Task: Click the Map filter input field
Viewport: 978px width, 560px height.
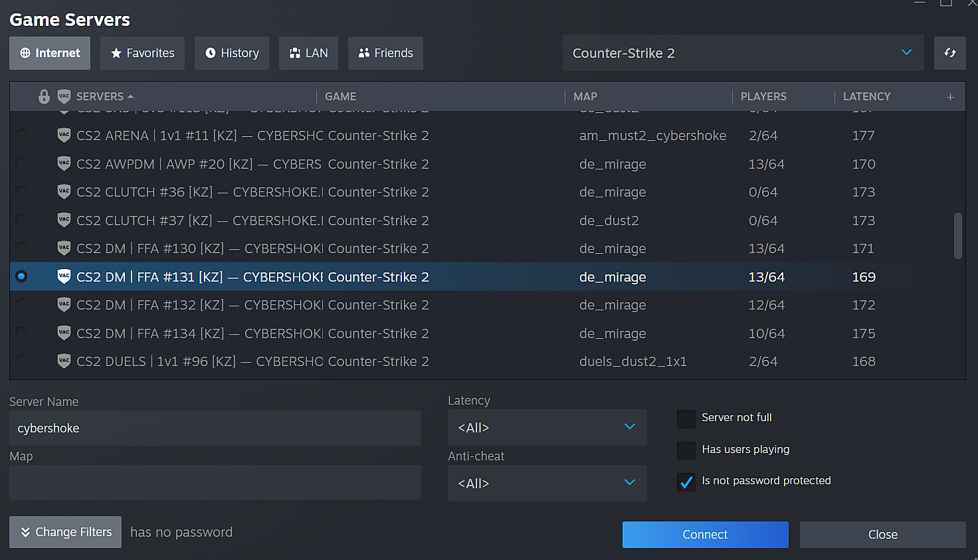Action: coord(215,482)
